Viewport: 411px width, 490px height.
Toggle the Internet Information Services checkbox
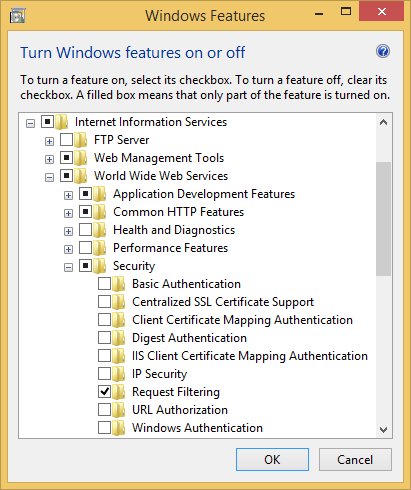pos(47,122)
